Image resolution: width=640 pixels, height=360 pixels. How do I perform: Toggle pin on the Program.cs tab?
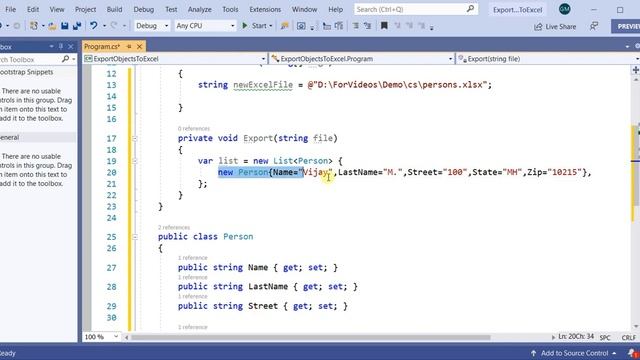129,47
